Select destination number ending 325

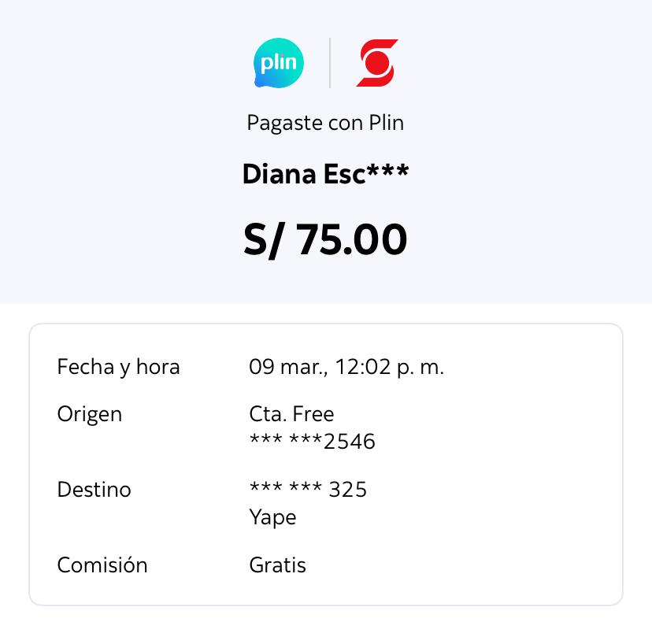coord(308,490)
